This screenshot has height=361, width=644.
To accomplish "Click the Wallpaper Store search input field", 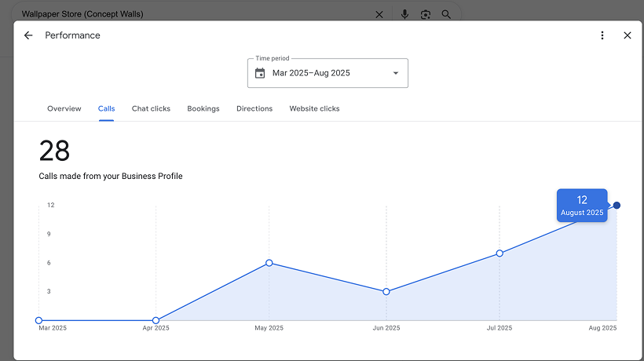I will click(x=188, y=14).
